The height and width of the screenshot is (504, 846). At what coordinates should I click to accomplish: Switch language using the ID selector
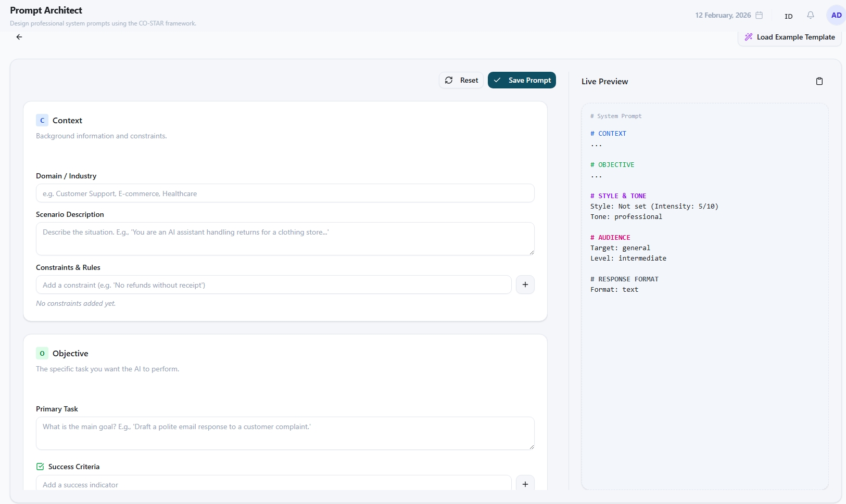pos(788,16)
